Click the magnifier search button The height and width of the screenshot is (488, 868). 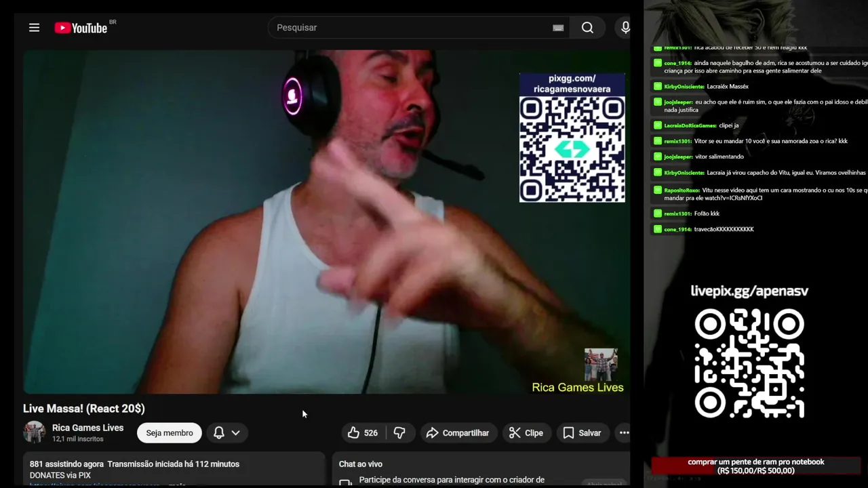[x=587, y=28]
